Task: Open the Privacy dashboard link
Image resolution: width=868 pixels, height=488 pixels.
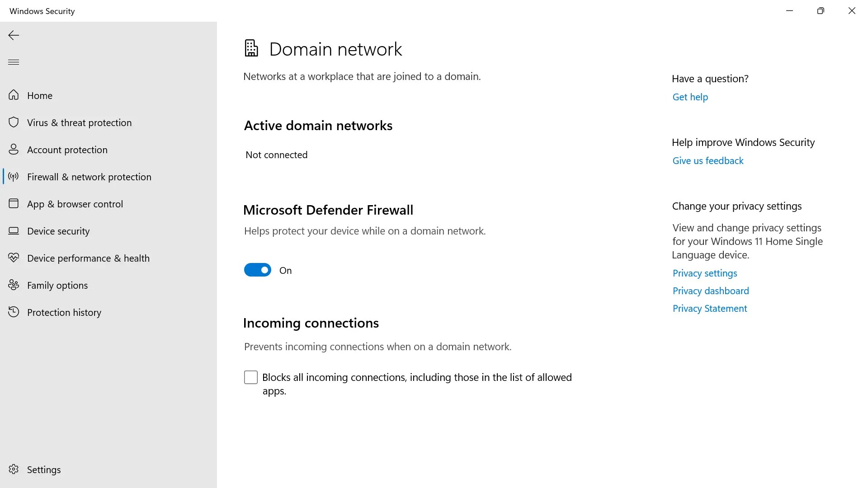Action: 710,291
